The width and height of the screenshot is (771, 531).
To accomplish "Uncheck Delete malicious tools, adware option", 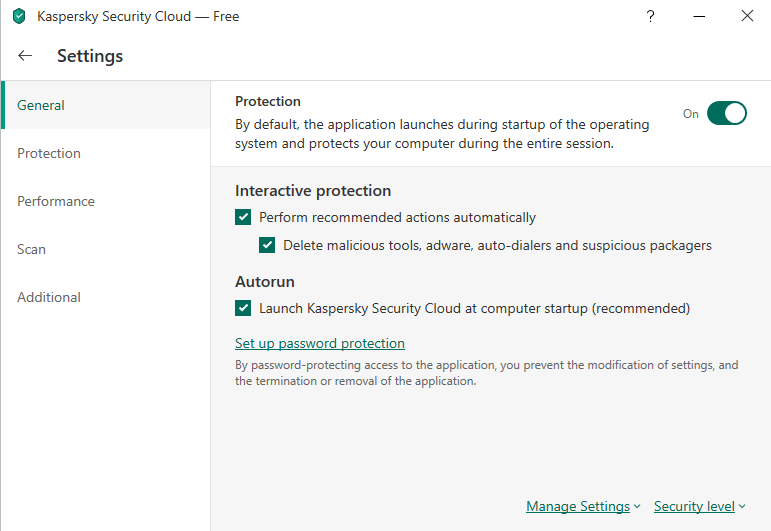I will tap(267, 245).
